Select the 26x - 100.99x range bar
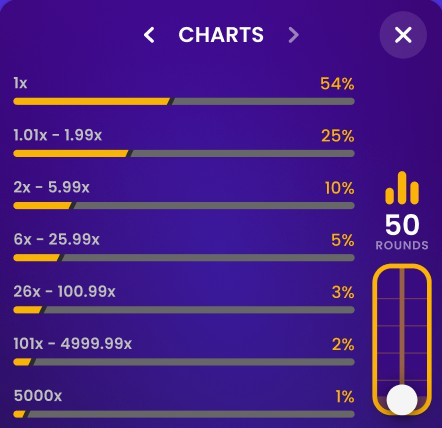The width and height of the screenshot is (442, 428). click(x=184, y=310)
